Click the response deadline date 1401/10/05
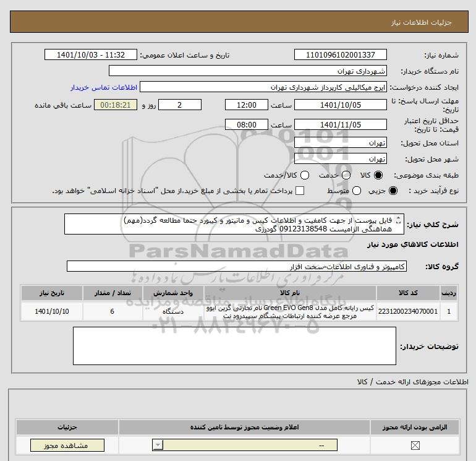The image size is (476, 461). (x=340, y=105)
